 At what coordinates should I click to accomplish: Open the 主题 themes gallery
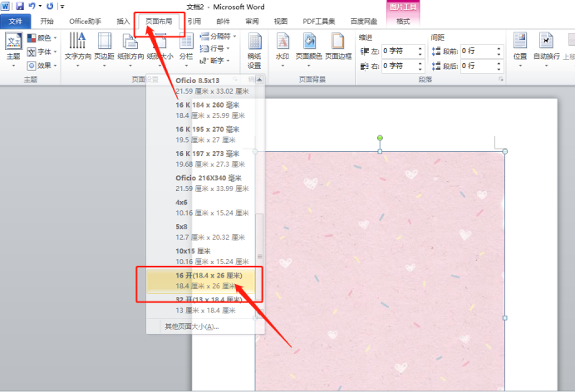(x=13, y=47)
